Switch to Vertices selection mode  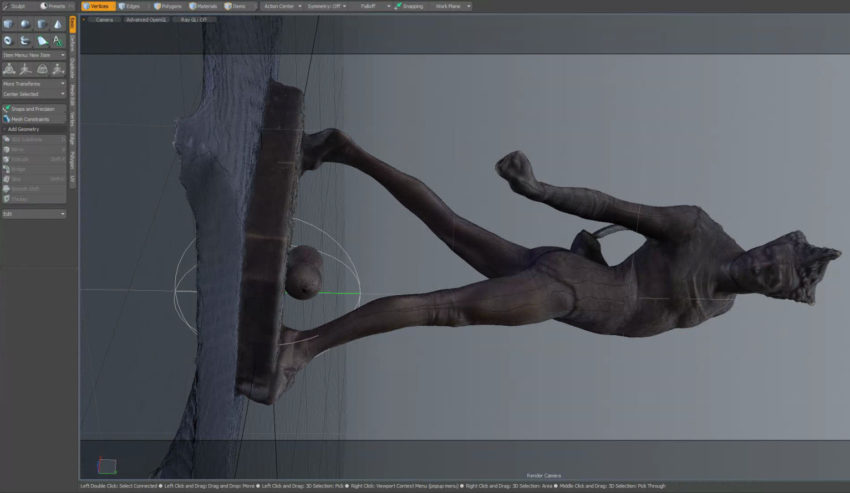[x=97, y=6]
